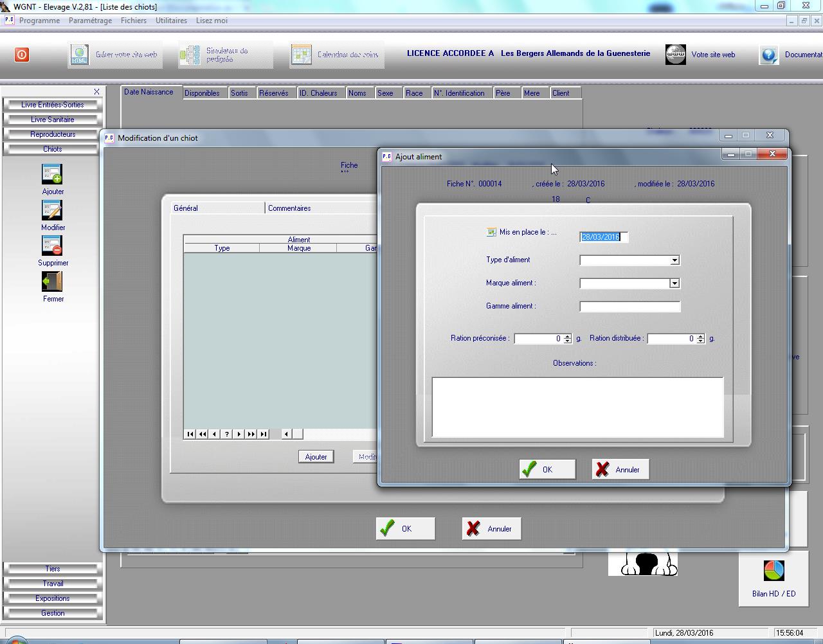Click inside the Observations text area
The image size is (823, 644).
[x=577, y=407]
